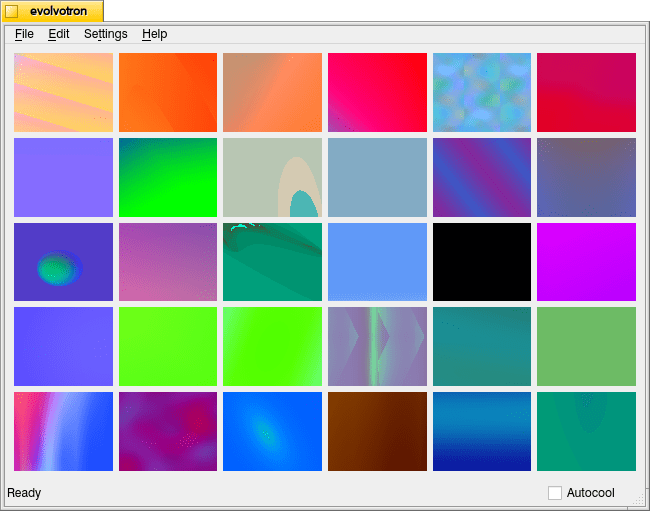650x511 pixels.
Task: Select the teal image with dark green wedge
Action: [x=272, y=262]
